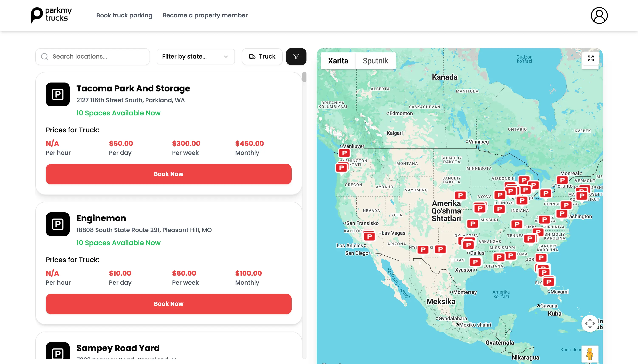Book Now for Enginemon listing

(x=168, y=304)
